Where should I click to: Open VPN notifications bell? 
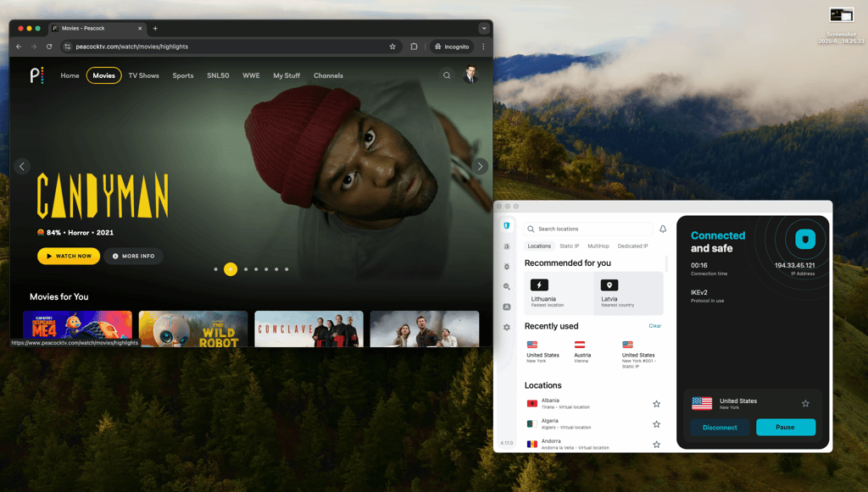tap(663, 229)
